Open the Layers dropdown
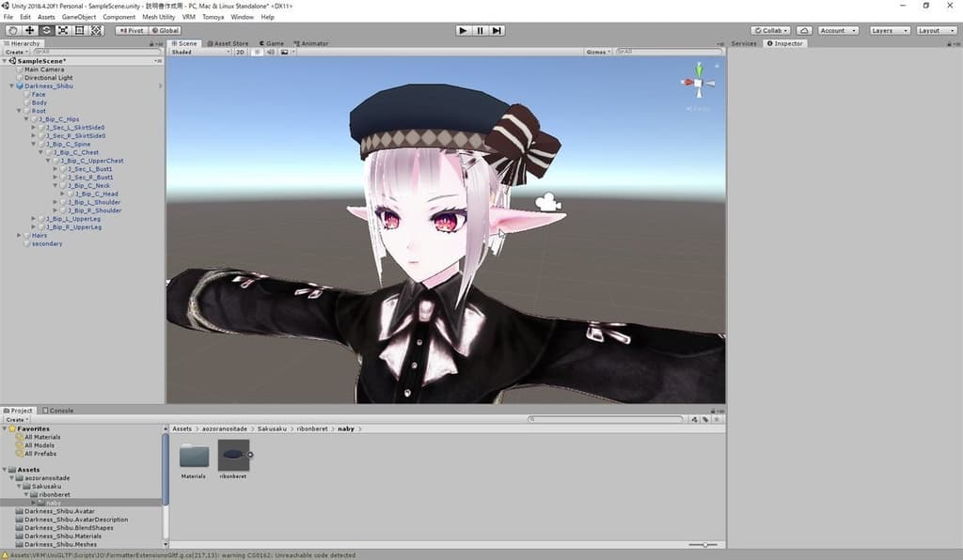Viewport: 963px width, 560px height. click(x=889, y=30)
